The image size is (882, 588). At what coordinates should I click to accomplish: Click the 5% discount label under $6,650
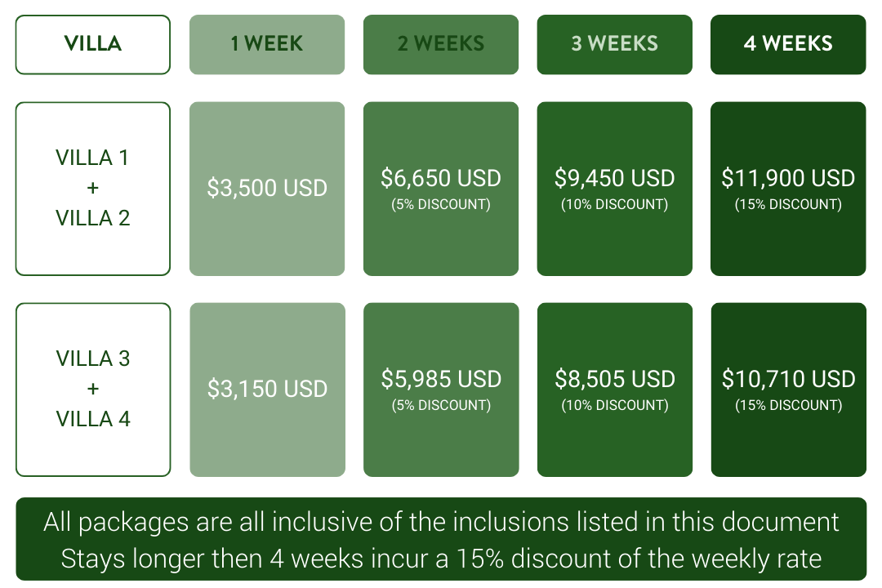pyautogui.click(x=441, y=204)
